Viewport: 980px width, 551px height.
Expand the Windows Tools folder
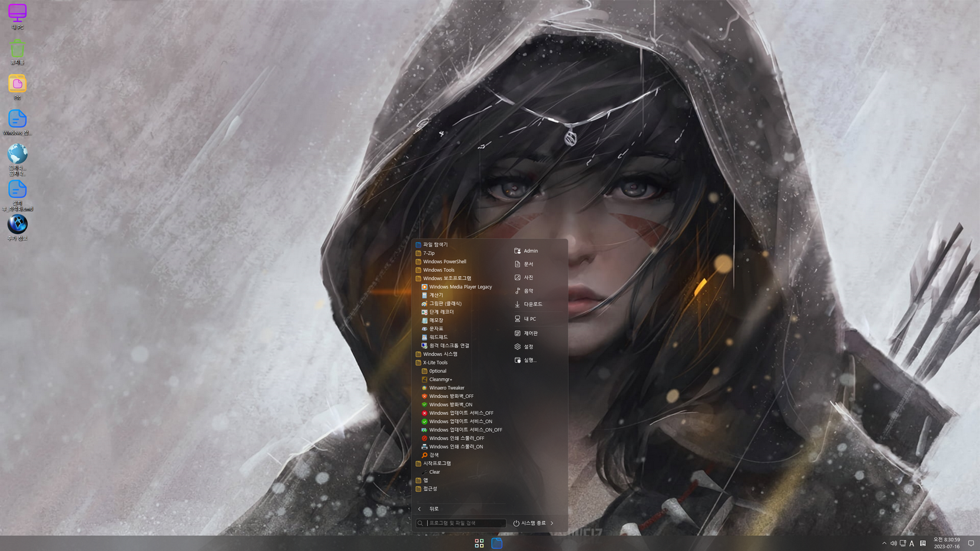[x=435, y=270]
